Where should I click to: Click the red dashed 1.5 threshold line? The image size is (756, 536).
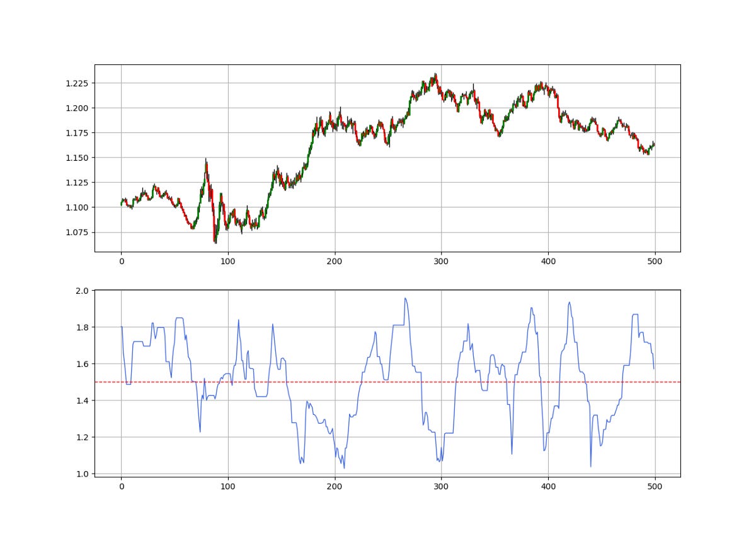click(x=387, y=382)
